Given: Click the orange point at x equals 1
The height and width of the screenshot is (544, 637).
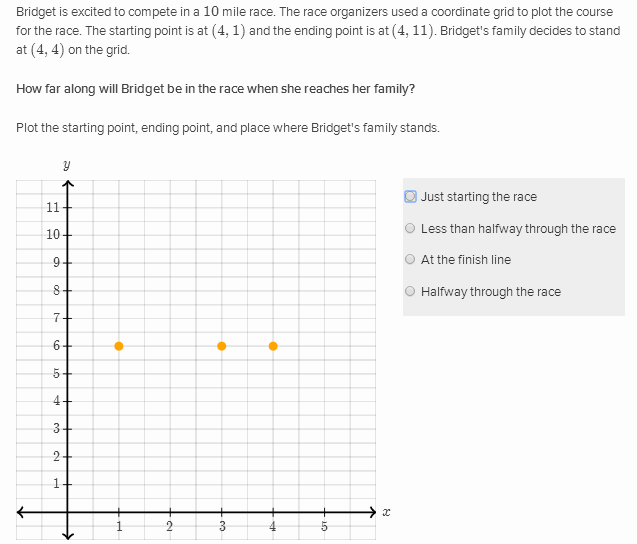Looking at the screenshot, I should point(119,346).
